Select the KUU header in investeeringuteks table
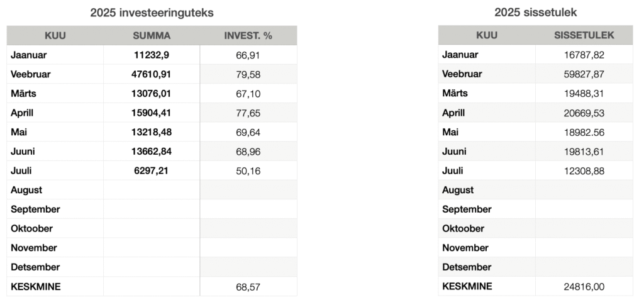This screenshot has width=644, height=307. tap(55, 36)
